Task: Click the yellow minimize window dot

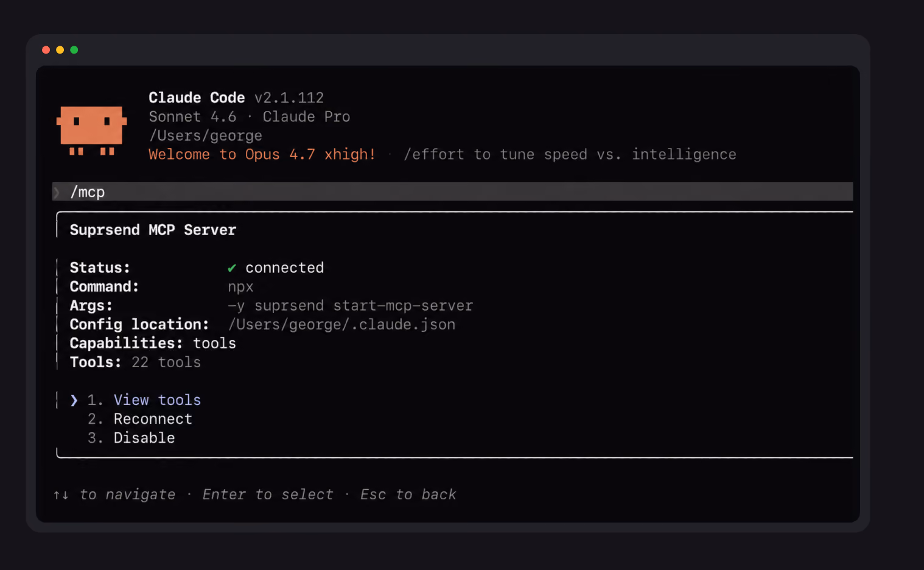Action: [60, 50]
